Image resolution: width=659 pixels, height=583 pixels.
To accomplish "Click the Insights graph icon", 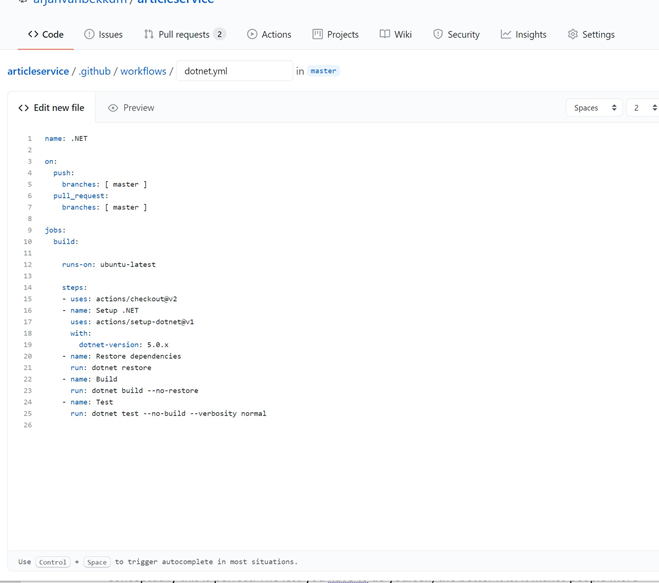I will click(506, 34).
